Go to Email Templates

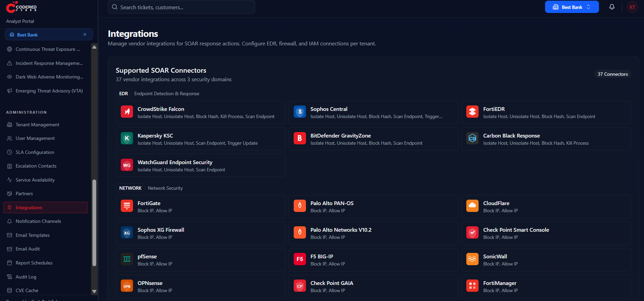46,235
